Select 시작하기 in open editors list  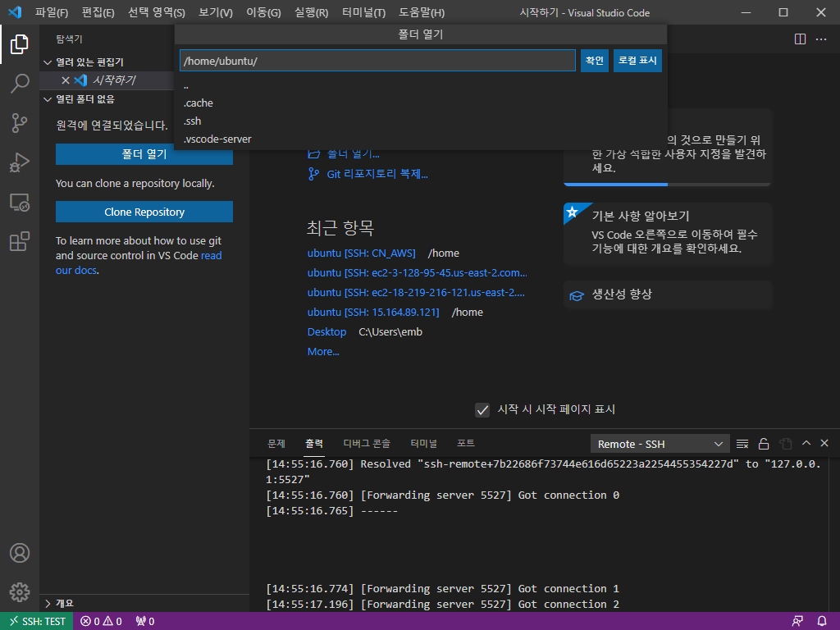click(x=114, y=80)
